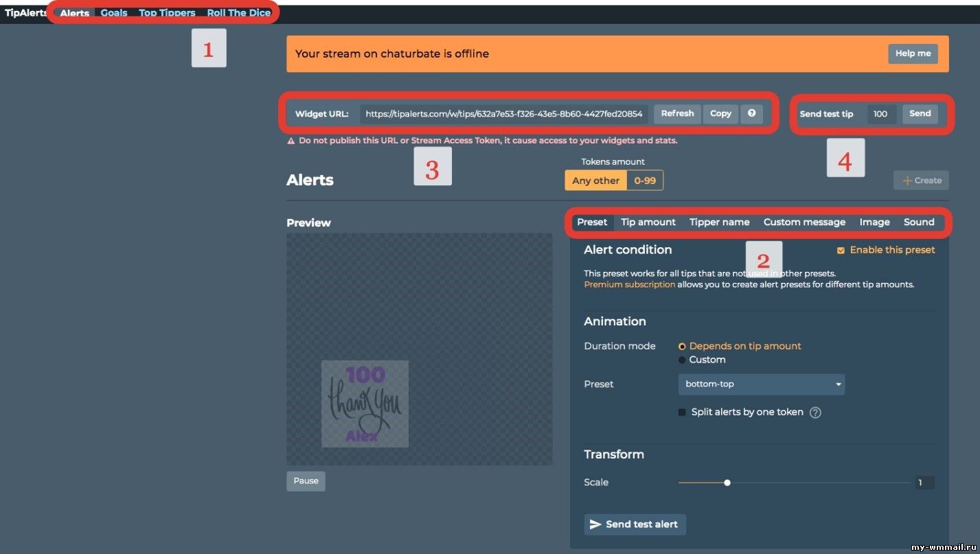Click the thank you alert preview image
This screenshot has width=980, height=554.
365,404
